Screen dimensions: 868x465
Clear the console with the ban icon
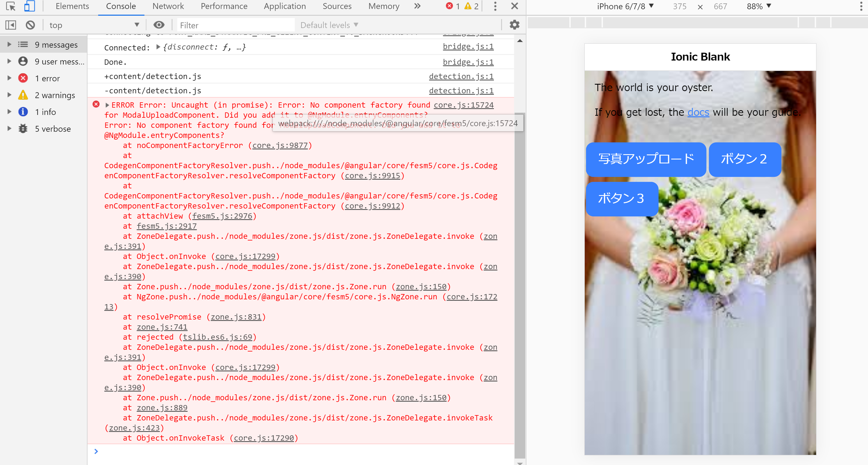(30, 25)
